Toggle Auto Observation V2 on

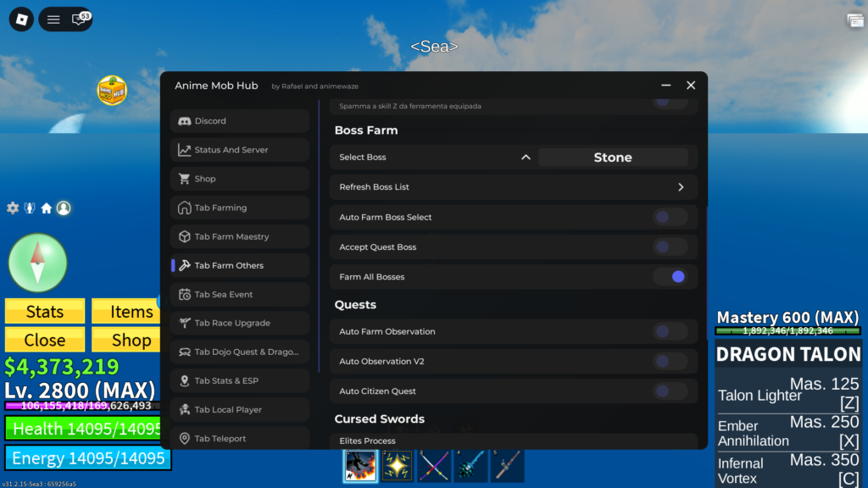coord(670,361)
